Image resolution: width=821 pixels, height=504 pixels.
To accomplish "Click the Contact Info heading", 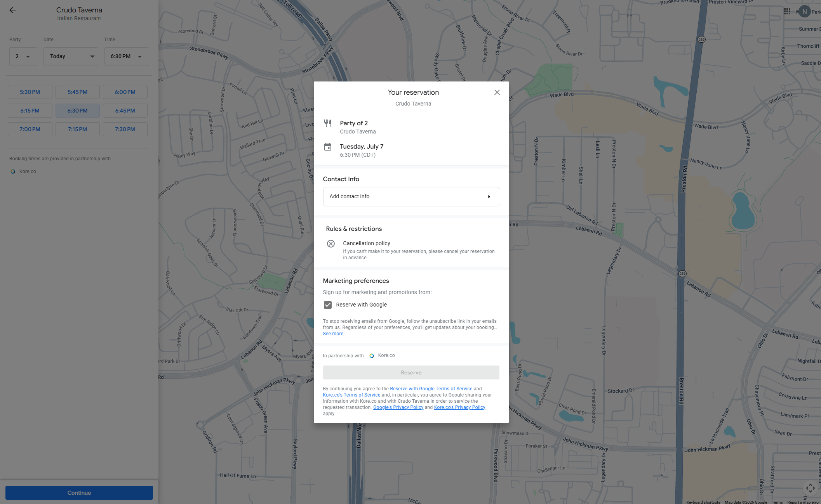I will point(341,179).
